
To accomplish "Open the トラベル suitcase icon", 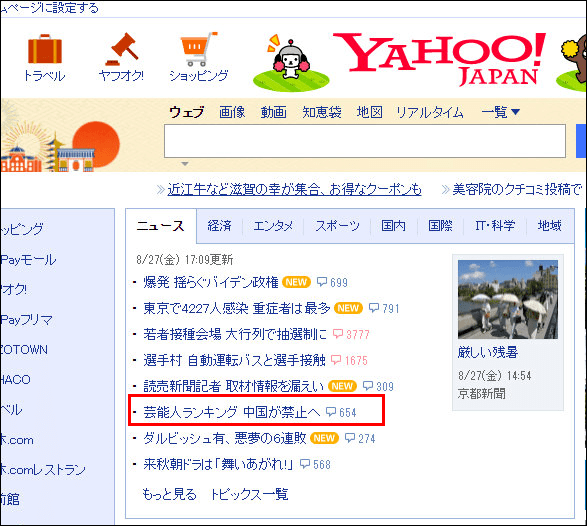I will (45, 49).
